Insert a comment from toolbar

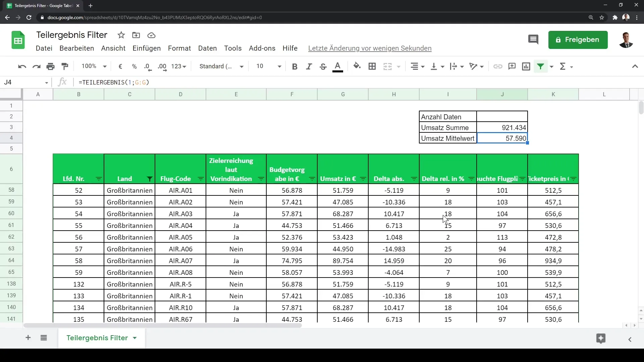512,66
